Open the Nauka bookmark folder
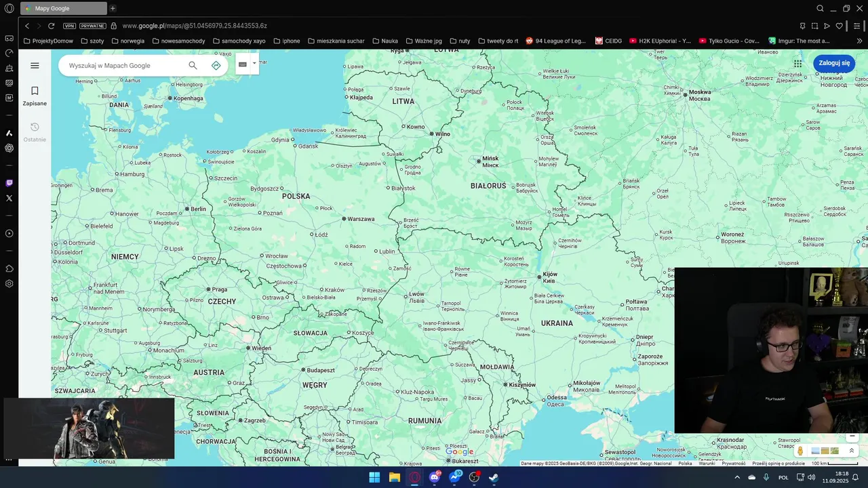This screenshot has height=488, width=868. (x=385, y=41)
